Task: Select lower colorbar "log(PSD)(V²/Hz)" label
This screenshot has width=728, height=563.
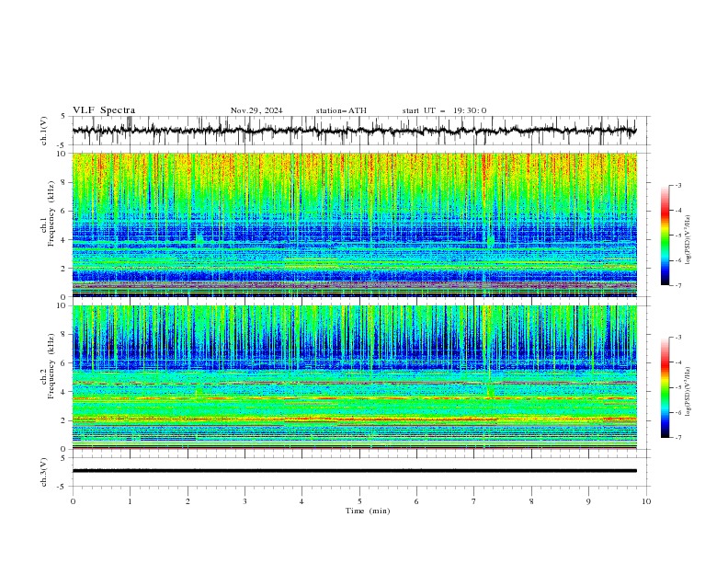Action: [688, 392]
